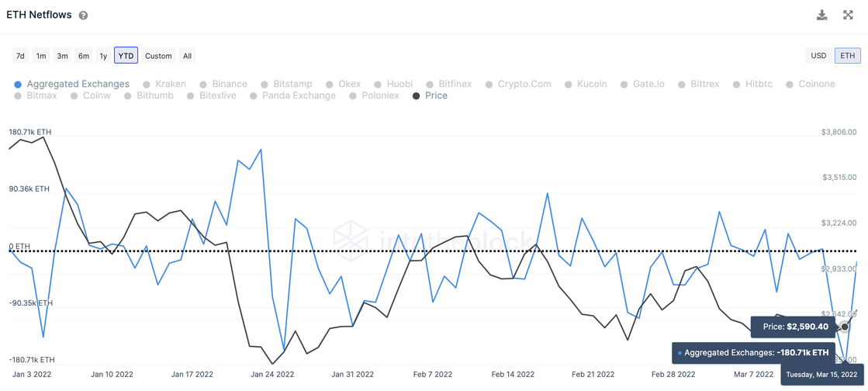The height and width of the screenshot is (391, 868).
Task: Open the Custom date range picker
Action: pyautogui.click(x=158, y=56)
